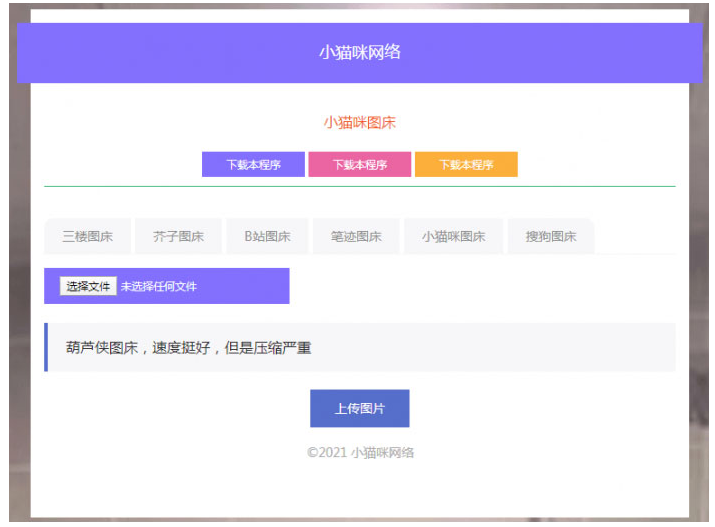Image resolution: width=715 pixels, height=527 pixels.
Task: Select the B站图床 tab
Action: tap(268, 237)
